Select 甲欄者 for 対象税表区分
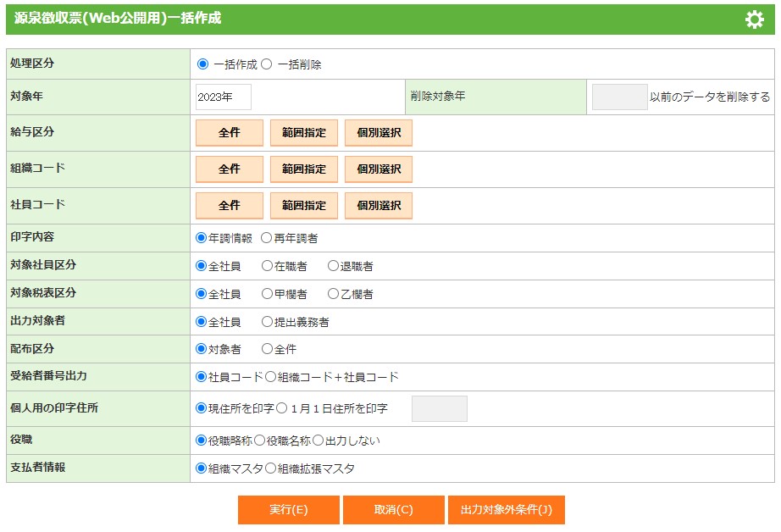This screenshot has width=781, height=532. [x=267, y=294]
